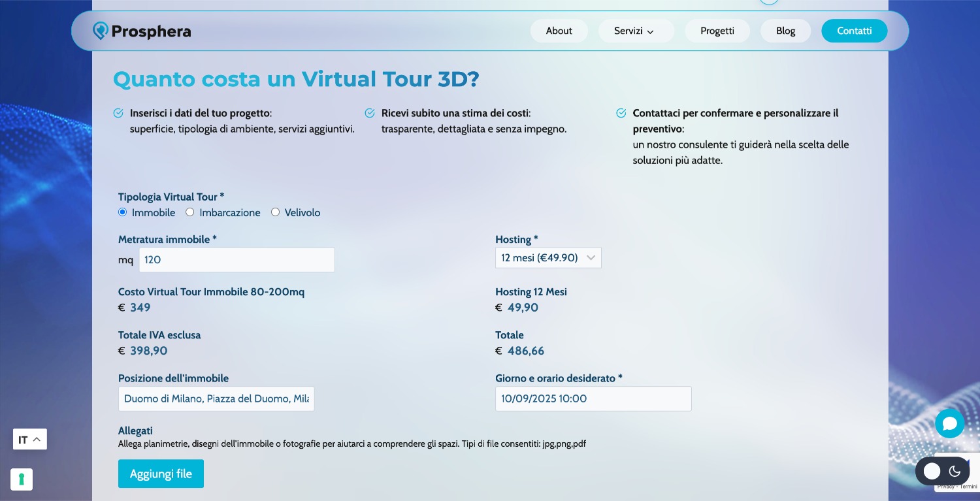Click the Metratura immobile input field
The height and width of the screenshot is (501, 980).
pyautogui.click(x=237, y=259)
